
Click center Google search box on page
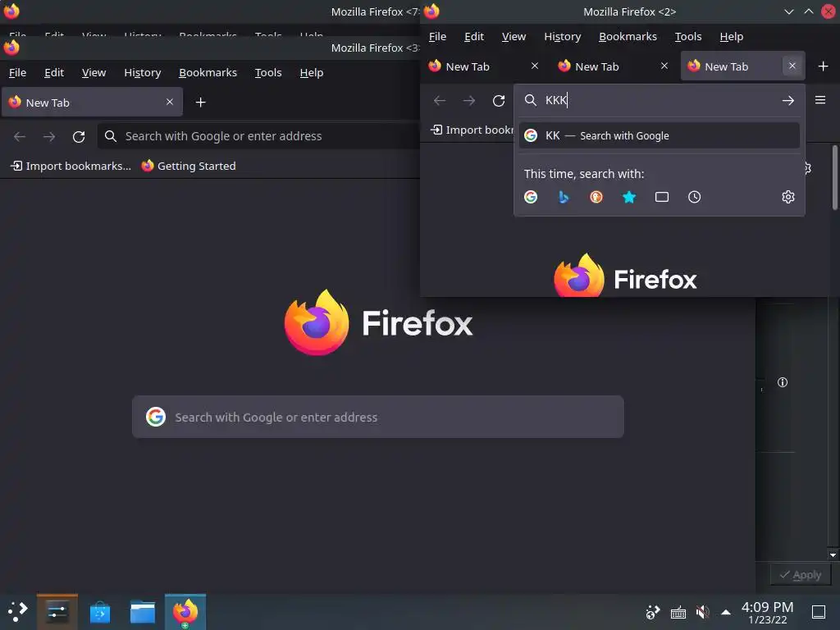pos(377,417)
